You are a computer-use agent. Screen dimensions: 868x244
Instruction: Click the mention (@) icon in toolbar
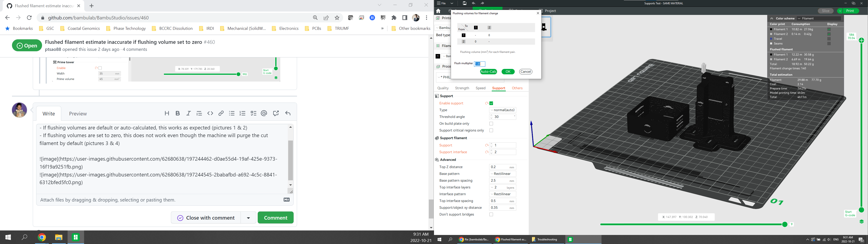tap(264, 114)
